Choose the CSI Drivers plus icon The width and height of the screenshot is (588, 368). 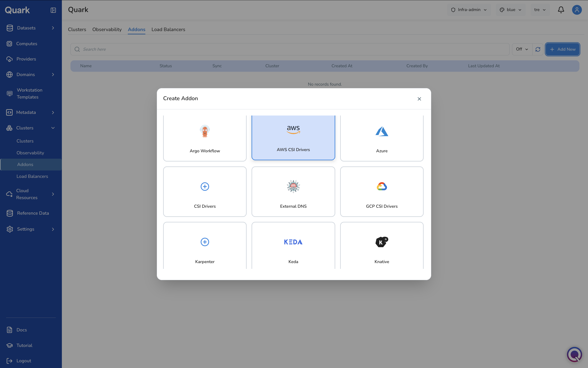[205, 186]
